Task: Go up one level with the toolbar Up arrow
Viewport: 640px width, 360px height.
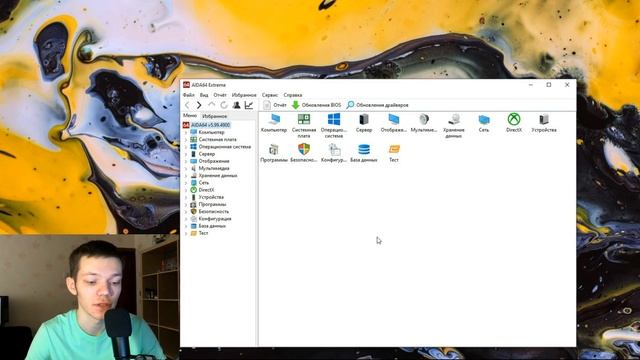Action: (x=211, y=105)
